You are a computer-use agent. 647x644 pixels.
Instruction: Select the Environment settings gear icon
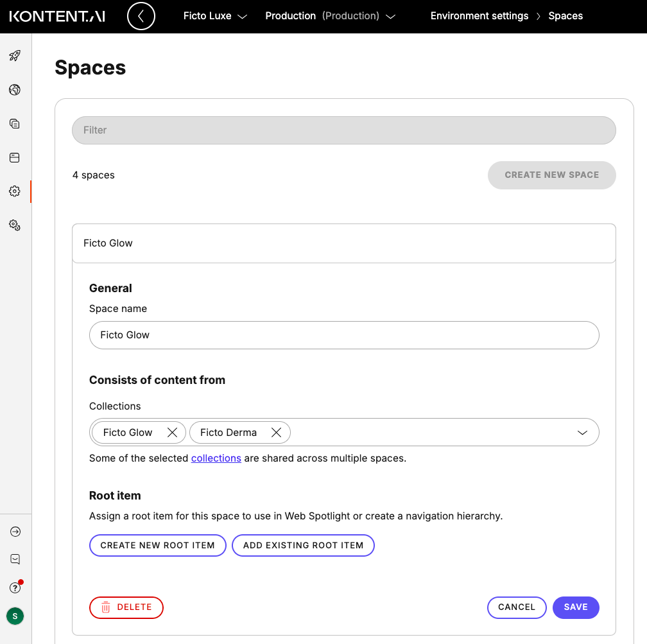coord(15,191)
